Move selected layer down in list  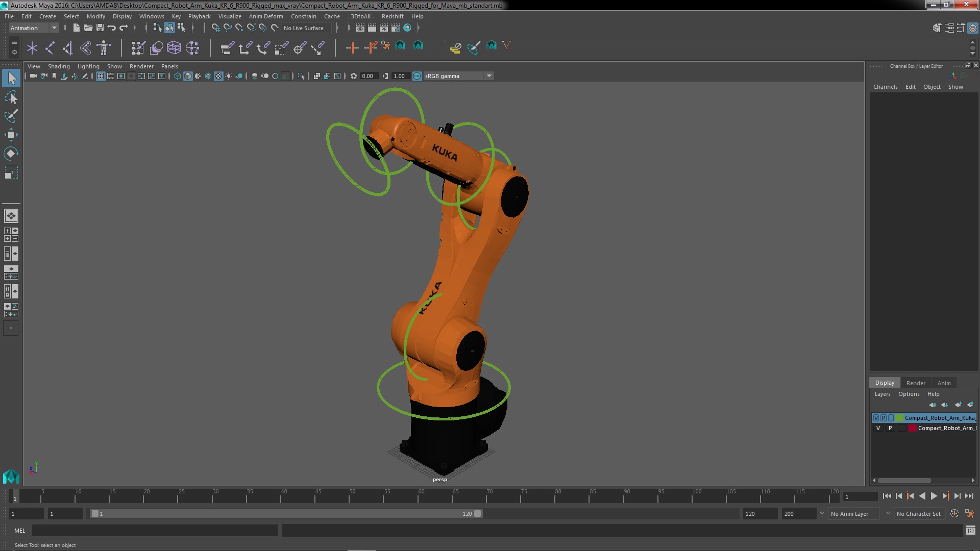(x=945, y=405)
